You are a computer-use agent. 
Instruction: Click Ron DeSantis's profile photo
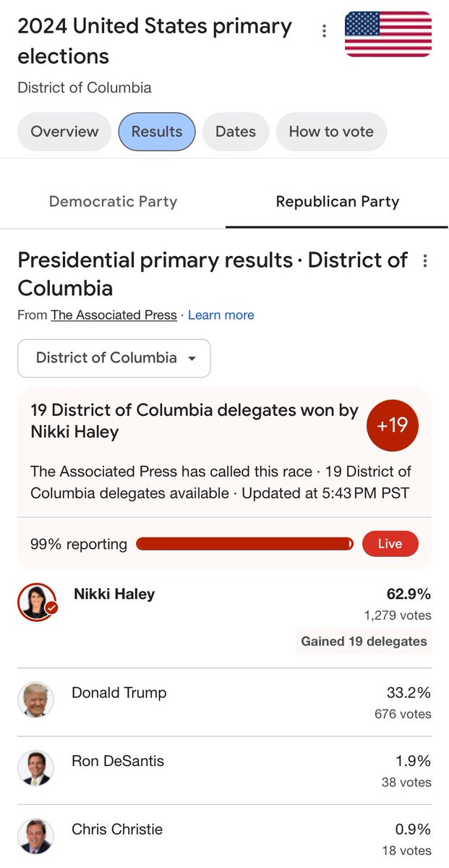click(x=35, y=768)
